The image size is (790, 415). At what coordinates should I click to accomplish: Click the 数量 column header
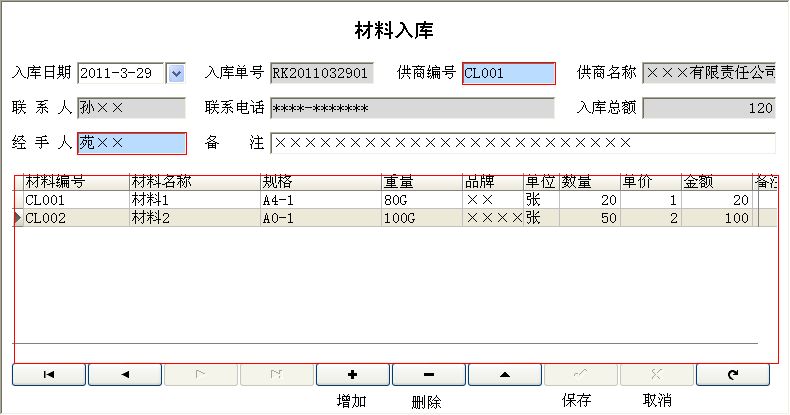589,182
